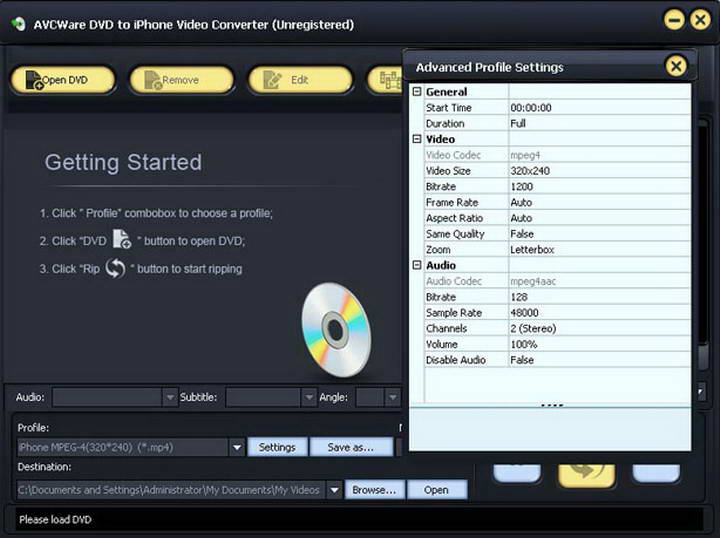
Task: Collapse the General settings group
Action: (416, 92)
